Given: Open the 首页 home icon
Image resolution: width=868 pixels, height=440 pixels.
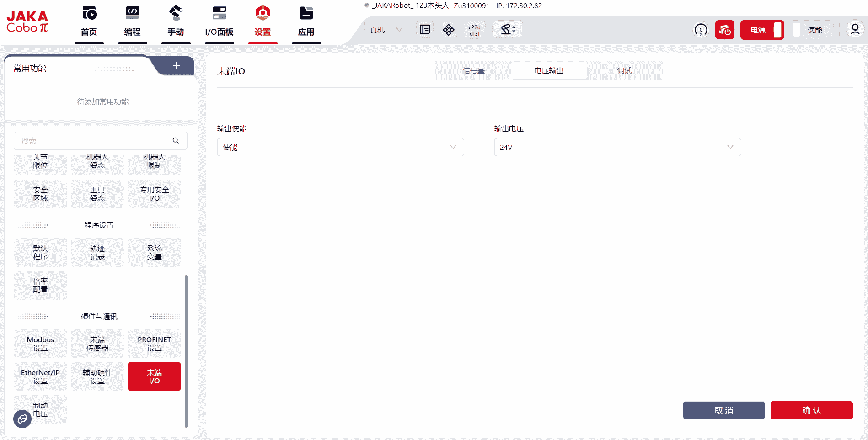Looking at the screenshot, I should coord(89,14).
